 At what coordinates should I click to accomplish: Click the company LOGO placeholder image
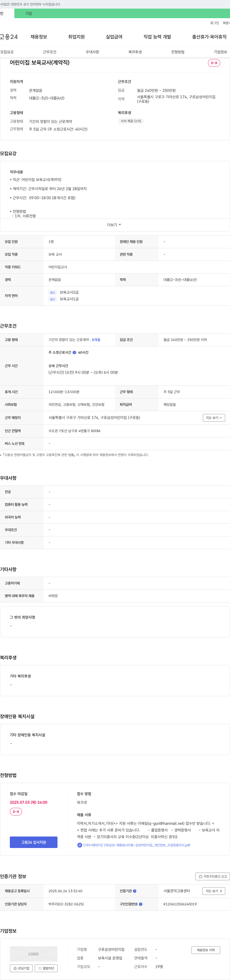(34, 954)
